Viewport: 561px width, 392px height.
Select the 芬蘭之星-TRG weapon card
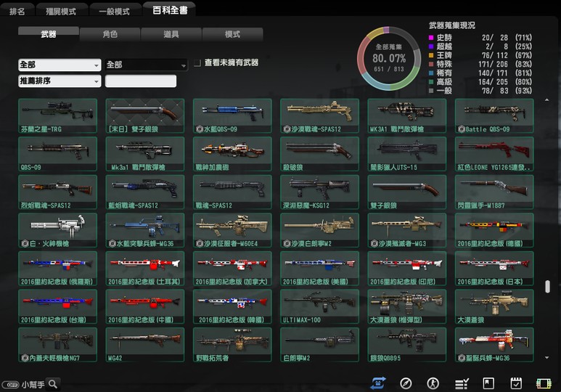pyautogui.click(x=59, y=116)
